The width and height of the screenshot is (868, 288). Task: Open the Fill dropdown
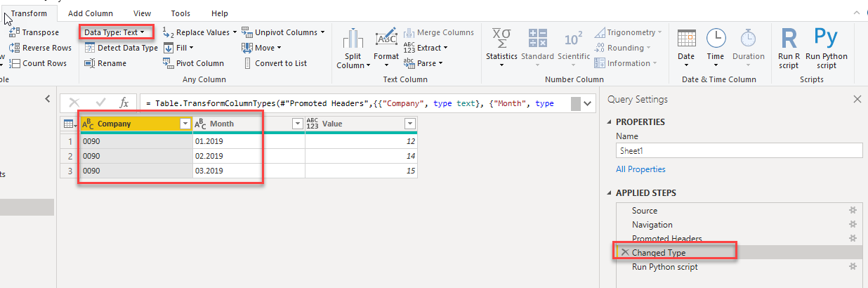178,48
